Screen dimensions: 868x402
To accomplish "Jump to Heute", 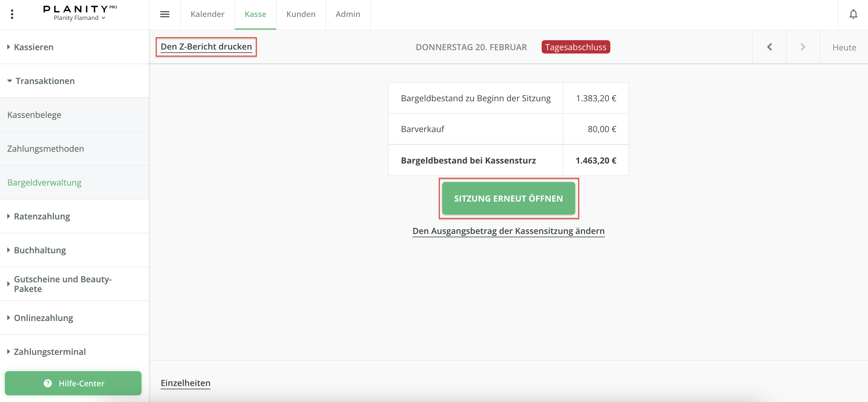I will (x=844, y=47).
